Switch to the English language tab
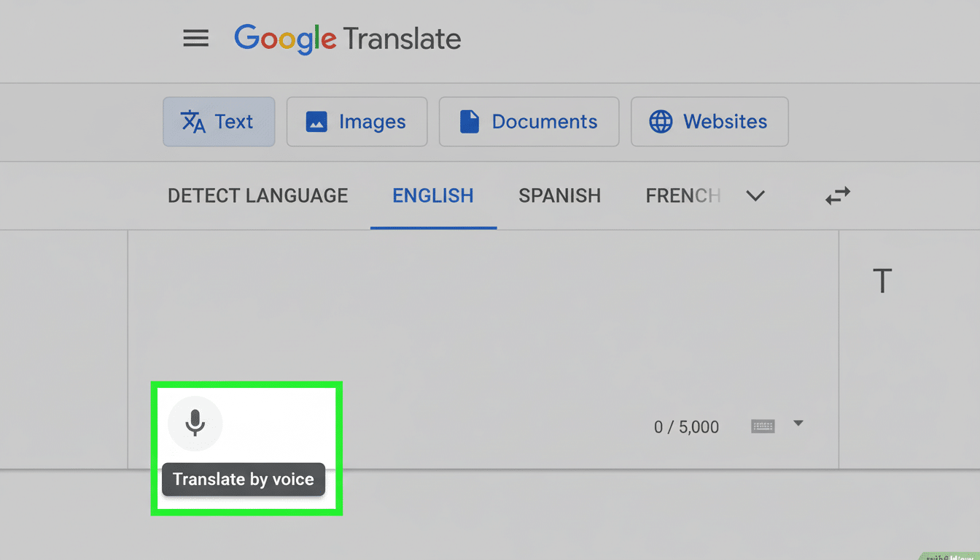 point(432,195)
